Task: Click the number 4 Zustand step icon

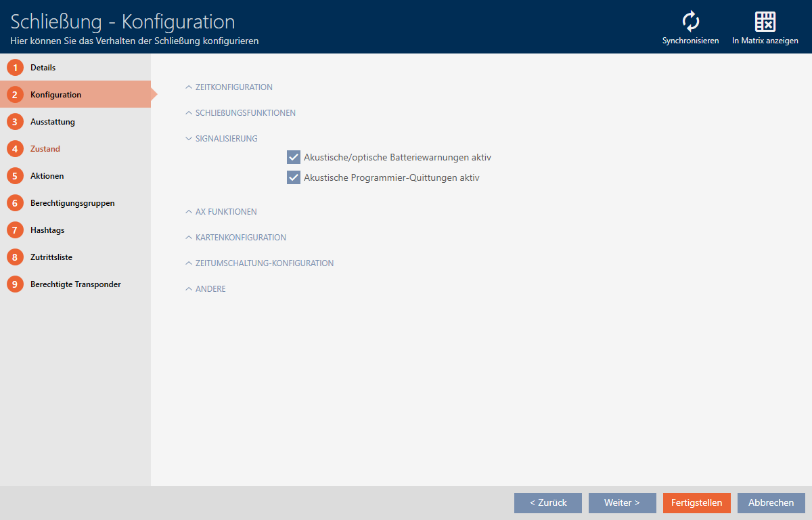Action: coord(15,149)
